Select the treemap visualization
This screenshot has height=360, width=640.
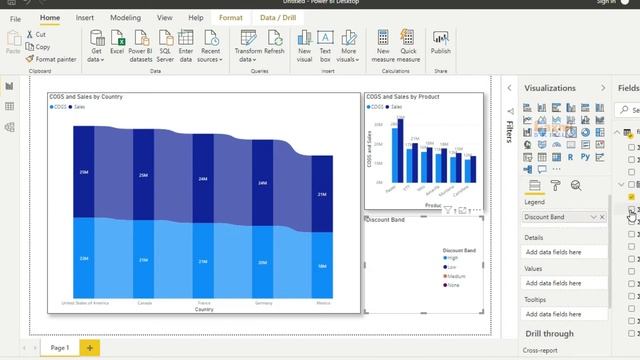[600, 132]
